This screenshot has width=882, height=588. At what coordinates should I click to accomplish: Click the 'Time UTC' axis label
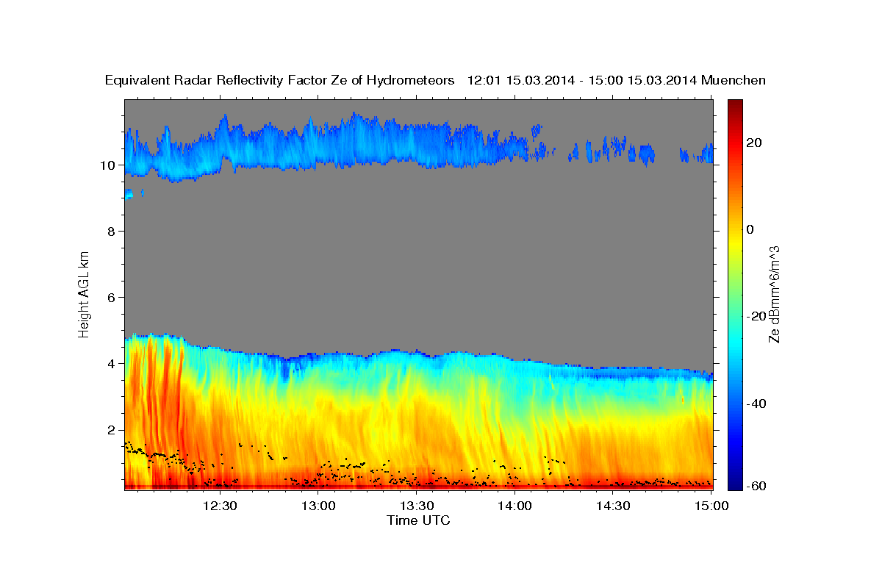(x=418, y=520)
